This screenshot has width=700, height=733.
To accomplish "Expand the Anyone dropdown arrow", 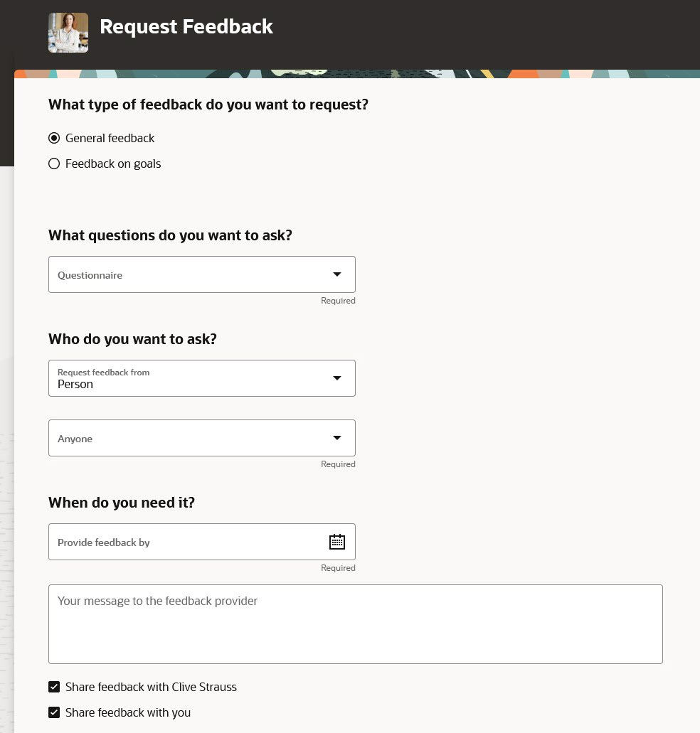I will click(x=336, y=438).
